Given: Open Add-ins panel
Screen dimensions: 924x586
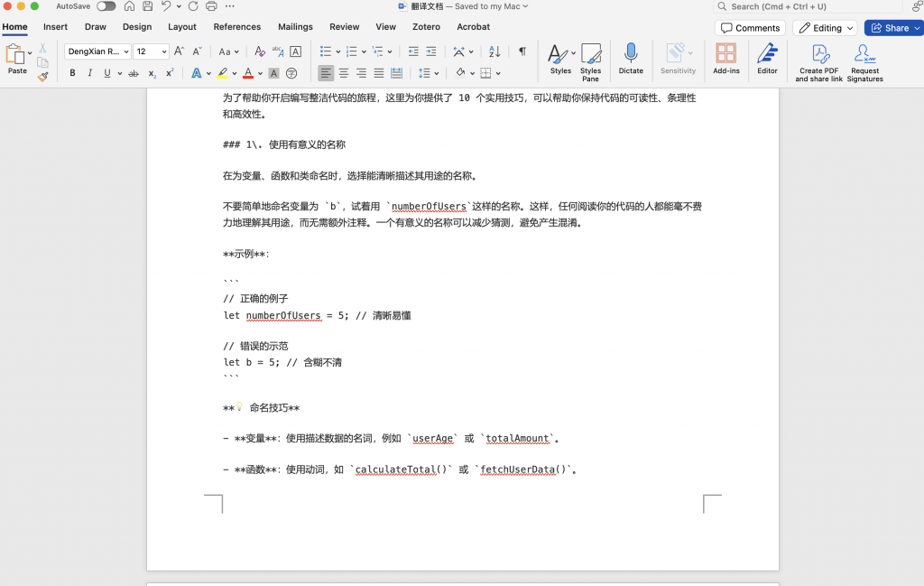Looking at the screenshot, I should pyautogui.click(x=726, y=59).
